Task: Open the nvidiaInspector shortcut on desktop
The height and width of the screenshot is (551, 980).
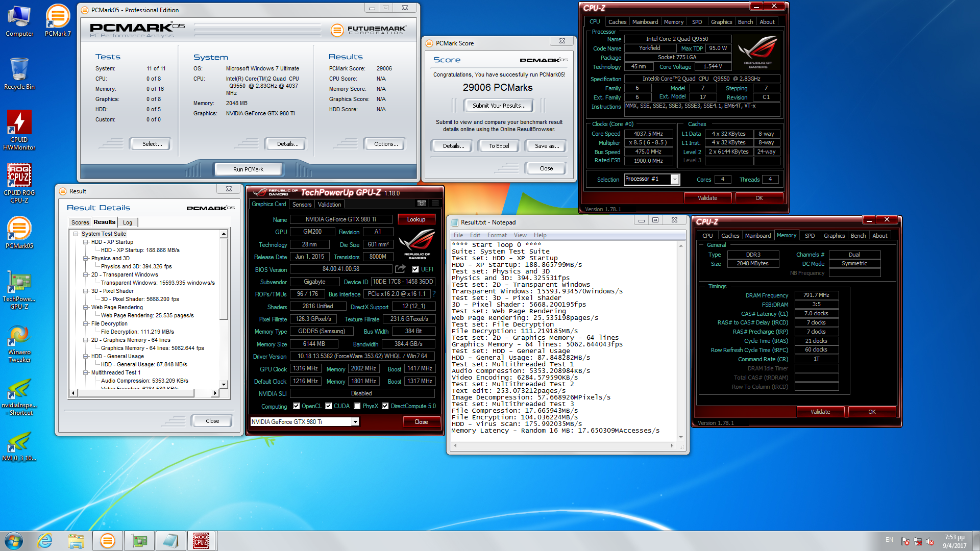Action: (19, 397)
